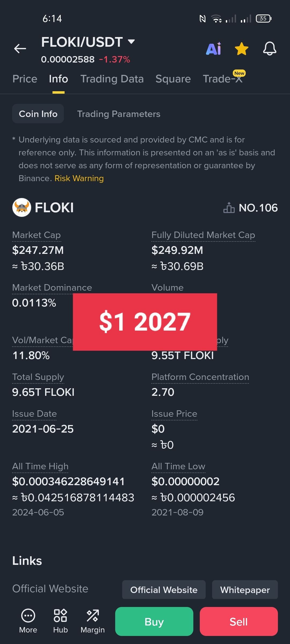Image resolution: width=290 pixels, height=644 pixels.
Task: Switch to the Trading Data tab
Action: tap(112, 79)
